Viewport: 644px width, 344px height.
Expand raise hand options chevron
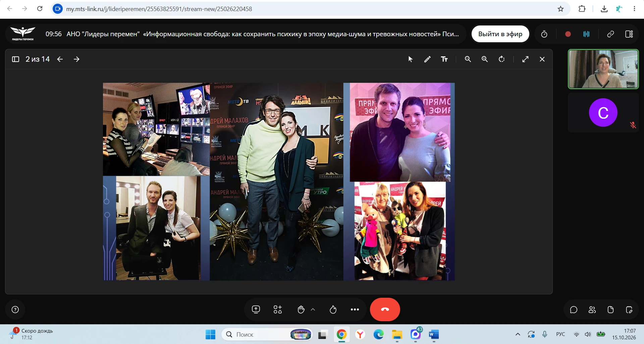point(313,309)
